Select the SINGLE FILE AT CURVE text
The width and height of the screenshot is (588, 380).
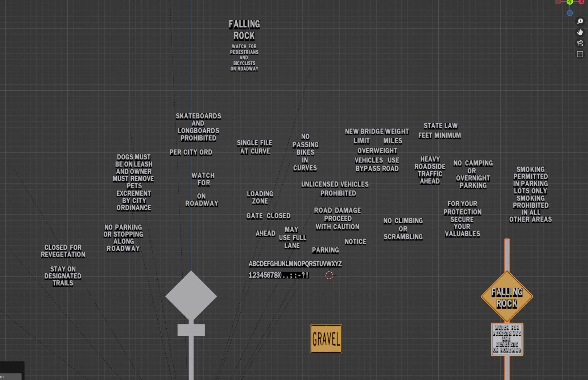254,147
